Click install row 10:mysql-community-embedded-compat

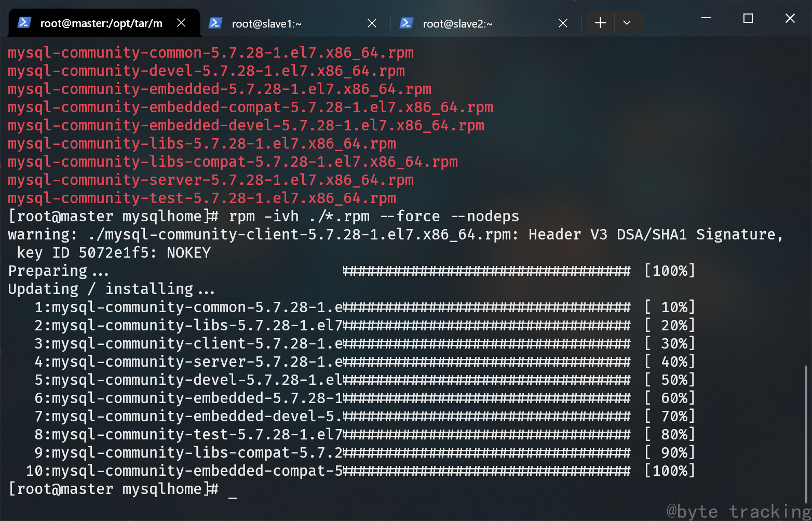click(x=360, y=471)
